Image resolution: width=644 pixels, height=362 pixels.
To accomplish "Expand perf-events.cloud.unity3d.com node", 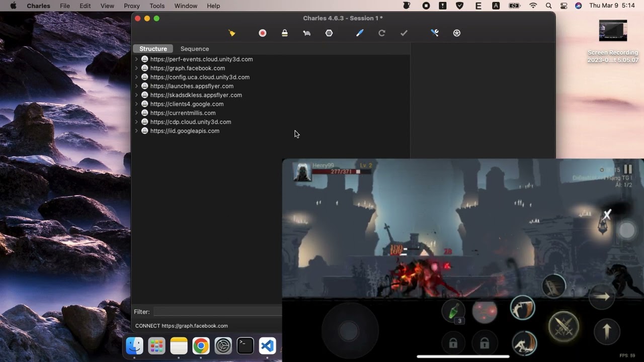I will (136, 59).
